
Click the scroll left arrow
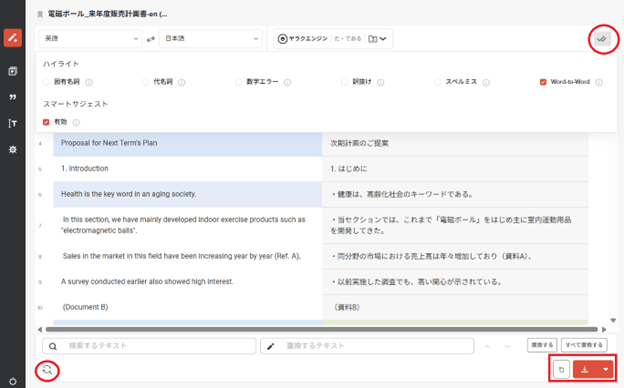39,330
